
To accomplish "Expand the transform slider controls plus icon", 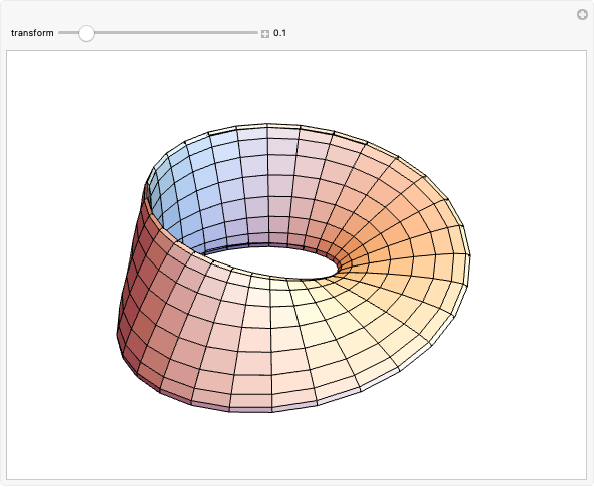I will (x=265, y=34).
